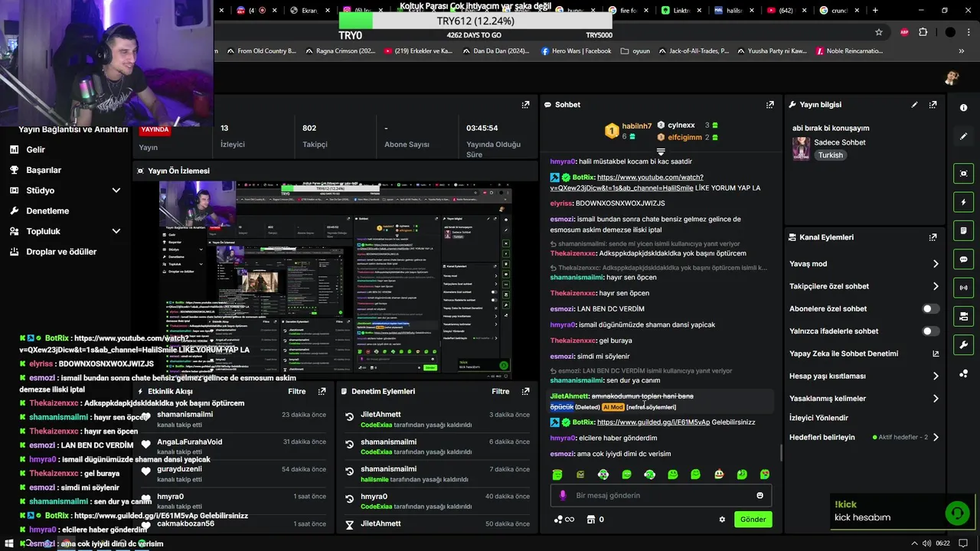Expand the Yavaş mod settings
The image size is (980, 551).
[x=936, y=264]
